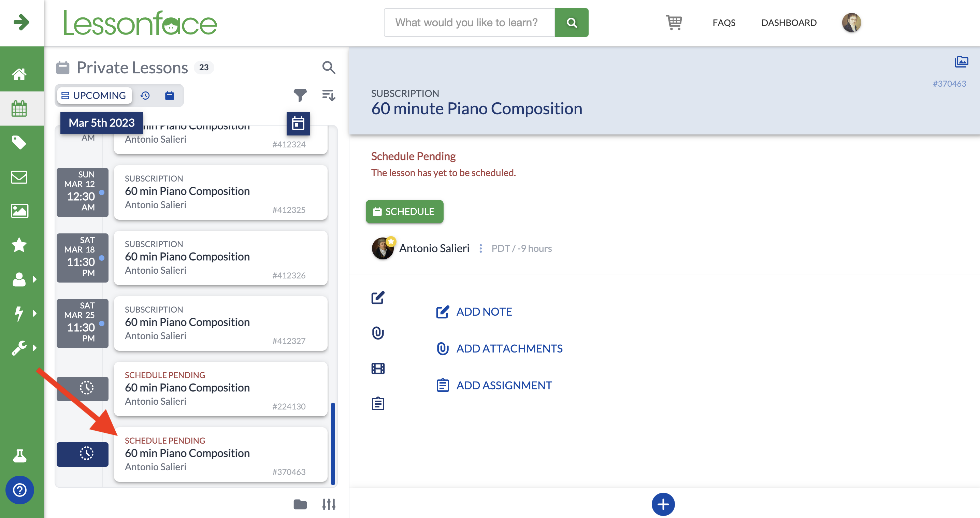Open the Home icon in the sidebar
Viewport: 980px width, 518px height.
pyautogui.click(x=19, y=74)
